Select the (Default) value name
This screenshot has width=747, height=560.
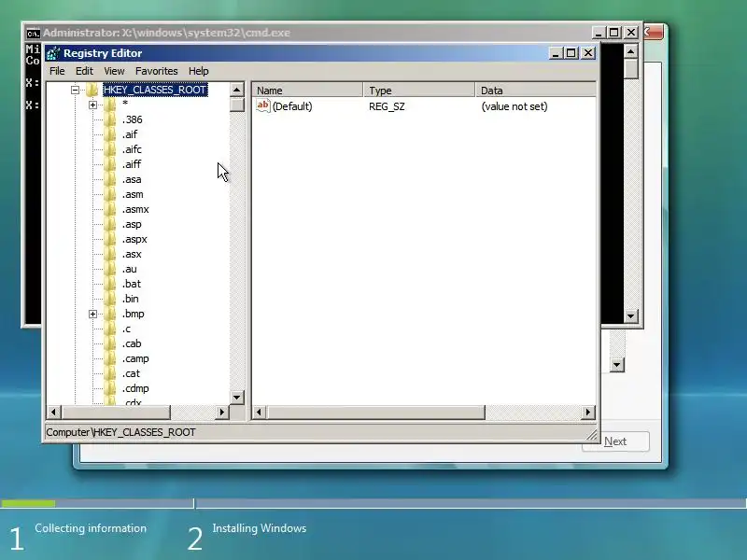[292, 106]
